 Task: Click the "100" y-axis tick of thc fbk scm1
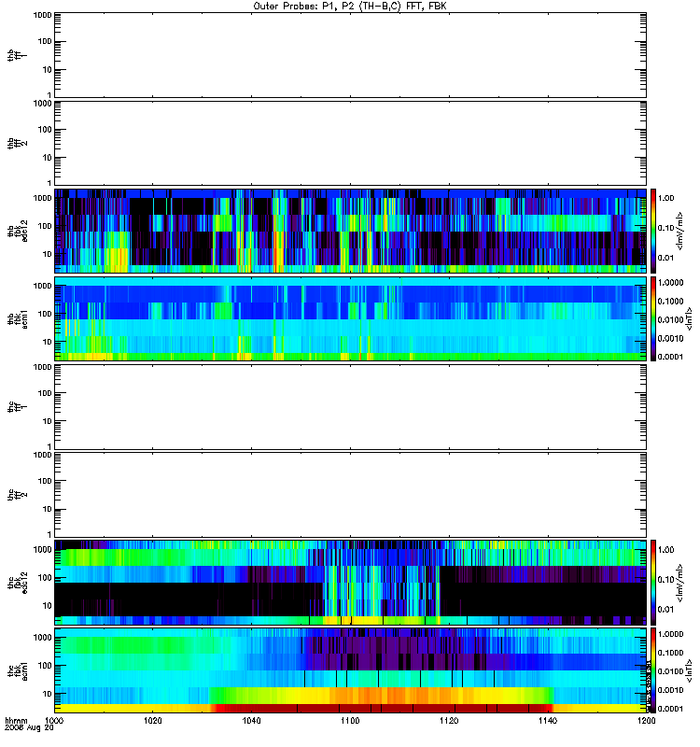(45, 666)
